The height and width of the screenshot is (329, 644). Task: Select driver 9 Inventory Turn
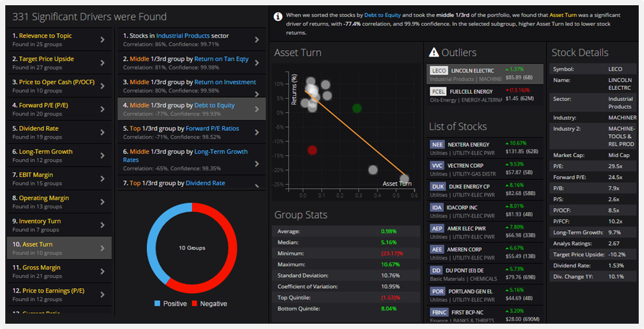59,225
